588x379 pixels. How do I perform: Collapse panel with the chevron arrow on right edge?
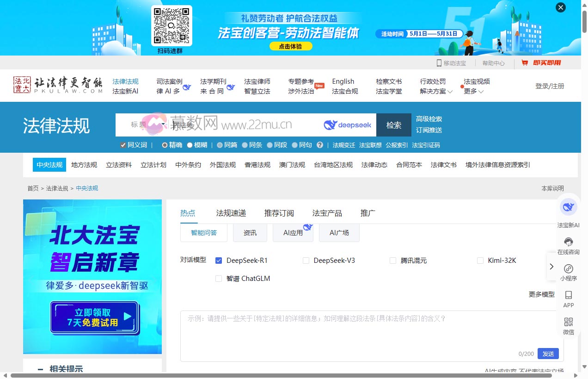[551, 267]
